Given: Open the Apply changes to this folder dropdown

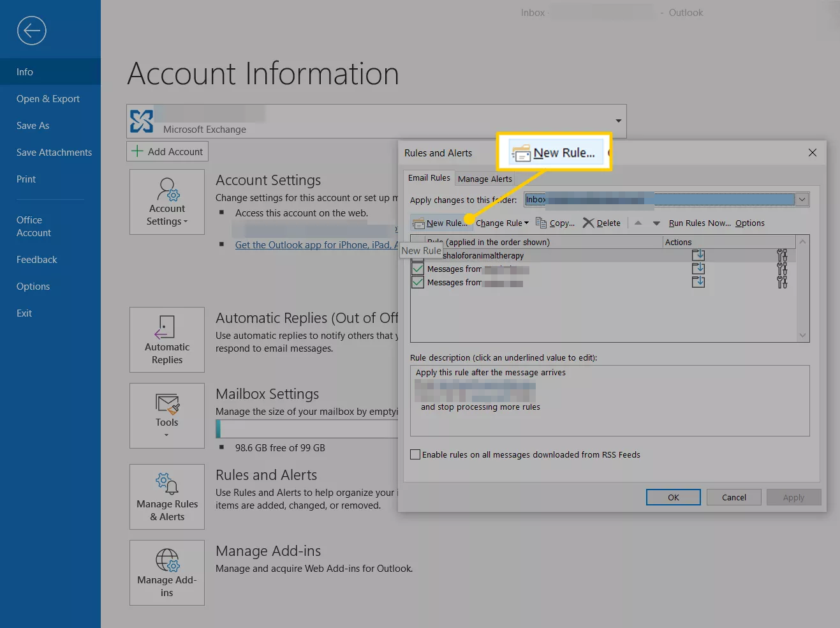Looking at the screenshot, I should [802, 199].
